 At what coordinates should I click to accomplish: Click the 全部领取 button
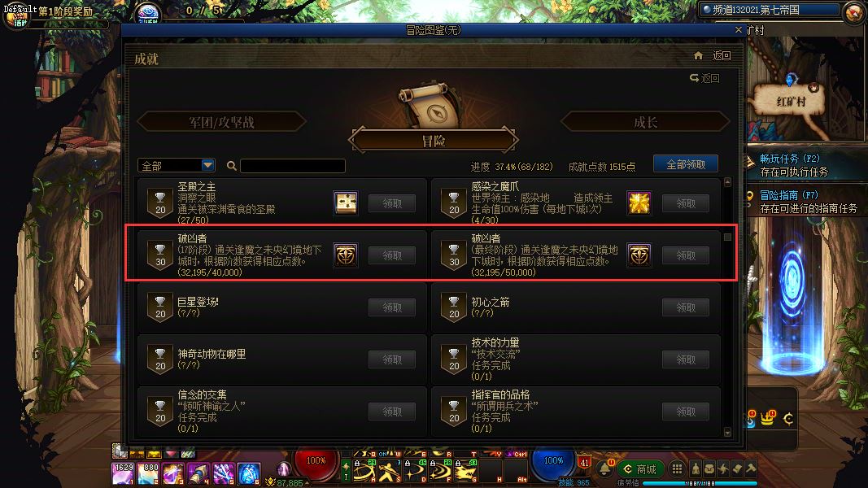[x=686, y=164]
